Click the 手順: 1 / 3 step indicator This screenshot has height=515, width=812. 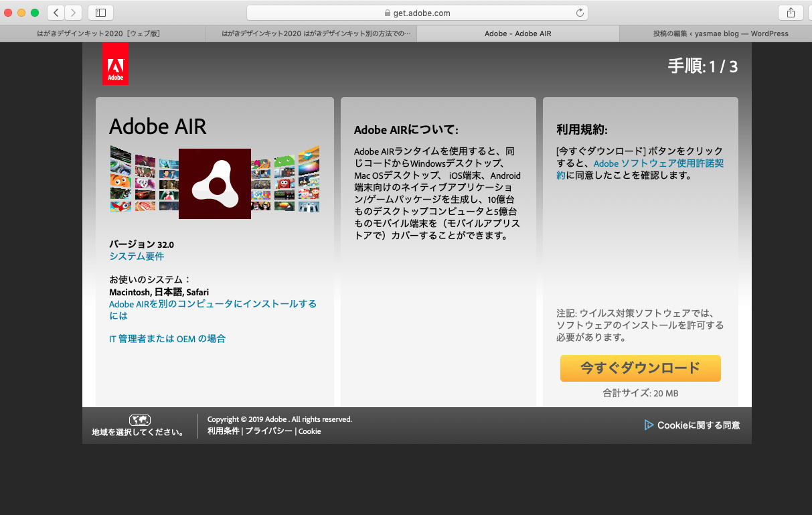[x=703, y=66]
